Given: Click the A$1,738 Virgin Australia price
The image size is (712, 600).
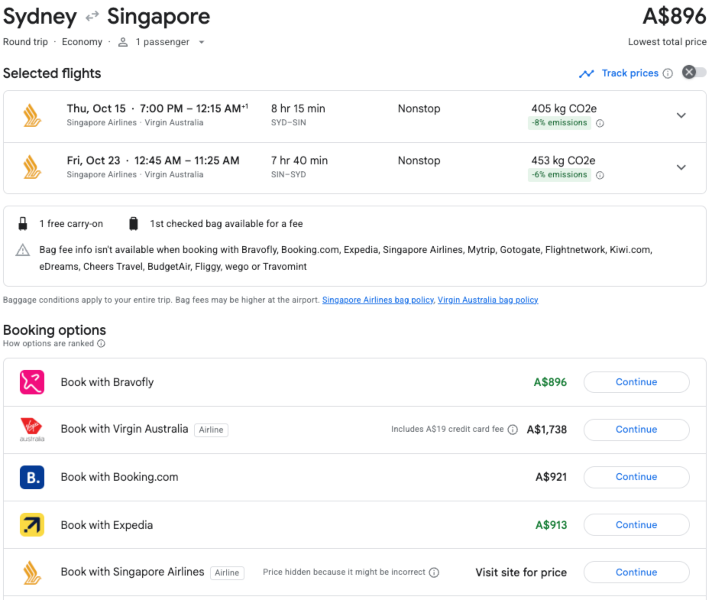Looking at the screenshot, I should (x=547, y=430).
